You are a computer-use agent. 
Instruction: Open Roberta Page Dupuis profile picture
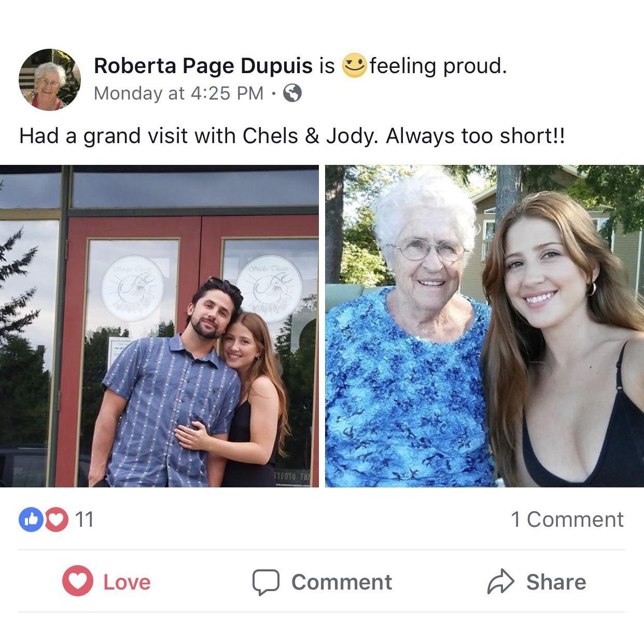click(50, 80)
